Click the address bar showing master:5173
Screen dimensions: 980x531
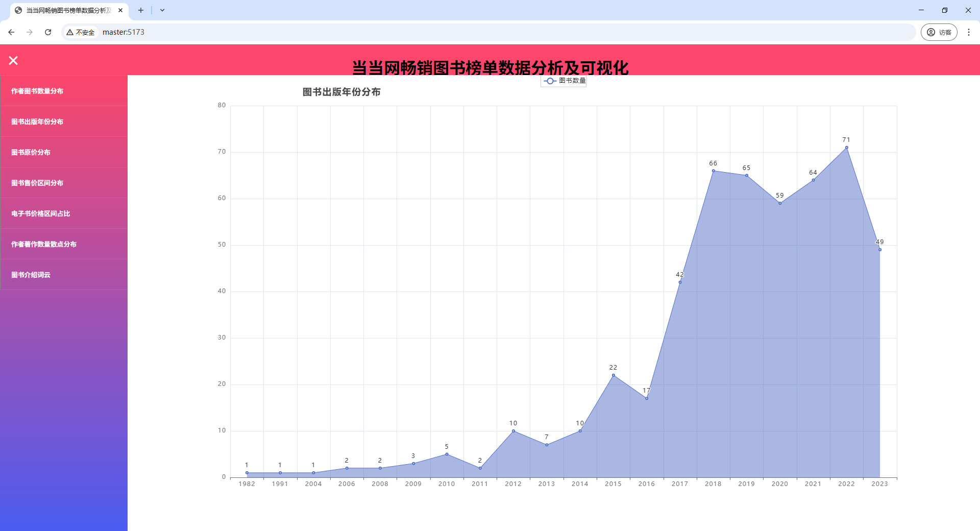(x=488, y=32)
